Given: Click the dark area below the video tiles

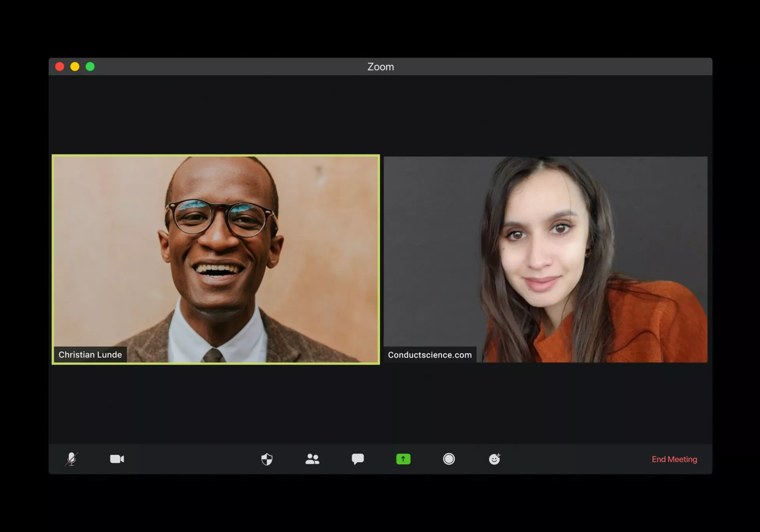Looking at the screenshot, I should point(380,404).
